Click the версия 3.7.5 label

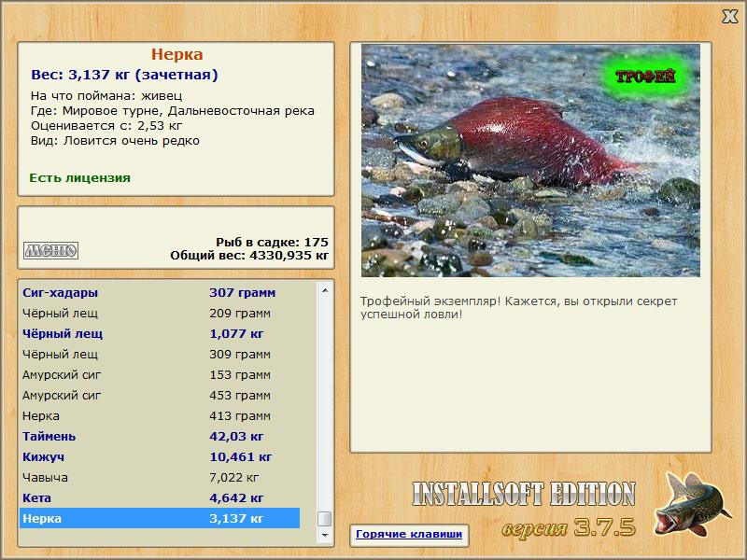click(569, 527)
